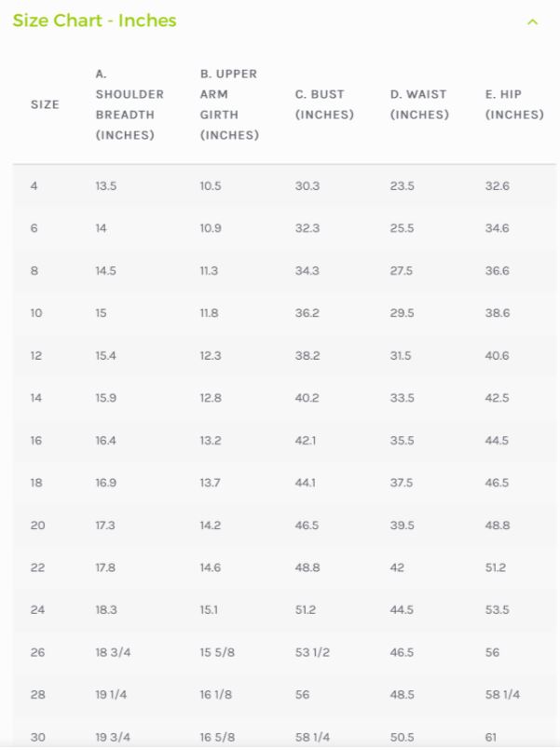Click hip value 58 1/4 for size 28
The width and height of the screenshot is (560, 750).
coord(502,695)
